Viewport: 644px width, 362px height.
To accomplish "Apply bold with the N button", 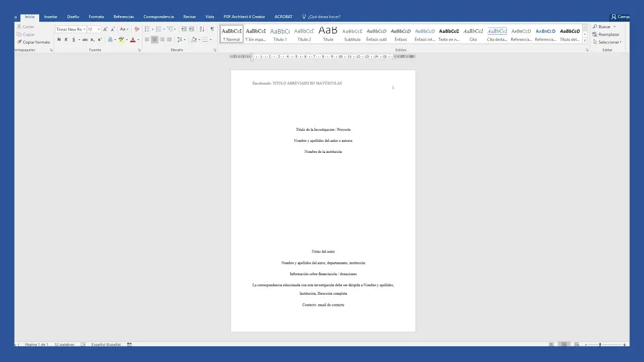I will [x=59, y=40].
